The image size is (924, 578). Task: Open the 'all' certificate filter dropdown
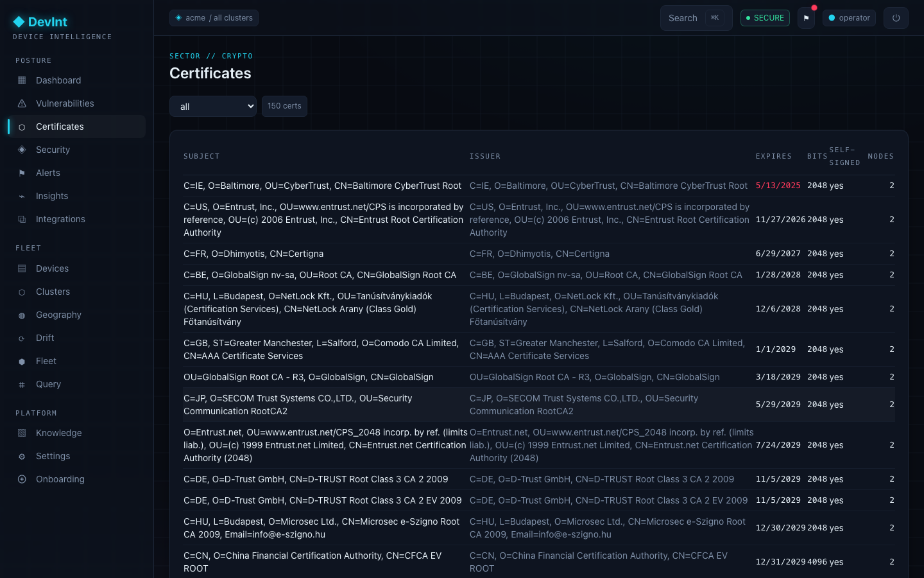click(x=213, y=107)
